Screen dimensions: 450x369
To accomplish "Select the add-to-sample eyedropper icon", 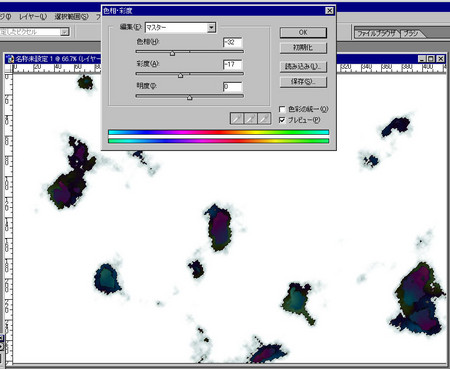I will (x=251, y=118).
